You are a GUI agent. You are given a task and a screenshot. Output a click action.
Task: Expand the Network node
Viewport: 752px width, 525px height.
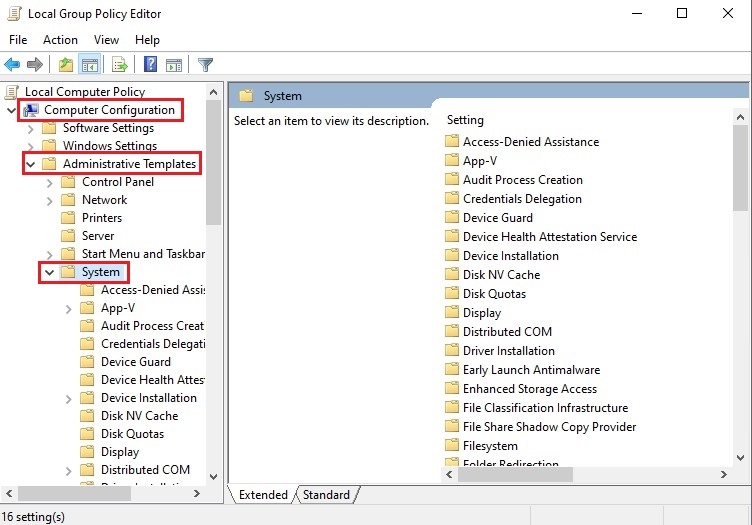click(49, 201)
